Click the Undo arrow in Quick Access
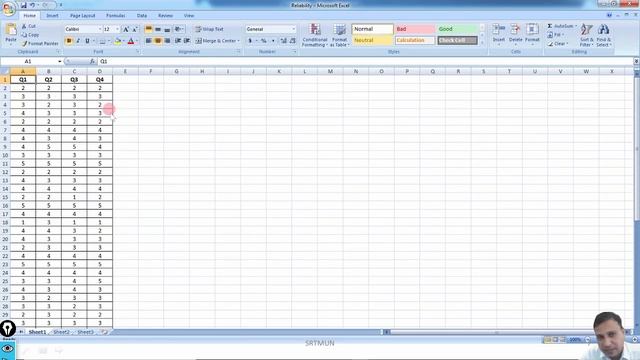Viewport: 640px width, 360px height. pos(33,5)
